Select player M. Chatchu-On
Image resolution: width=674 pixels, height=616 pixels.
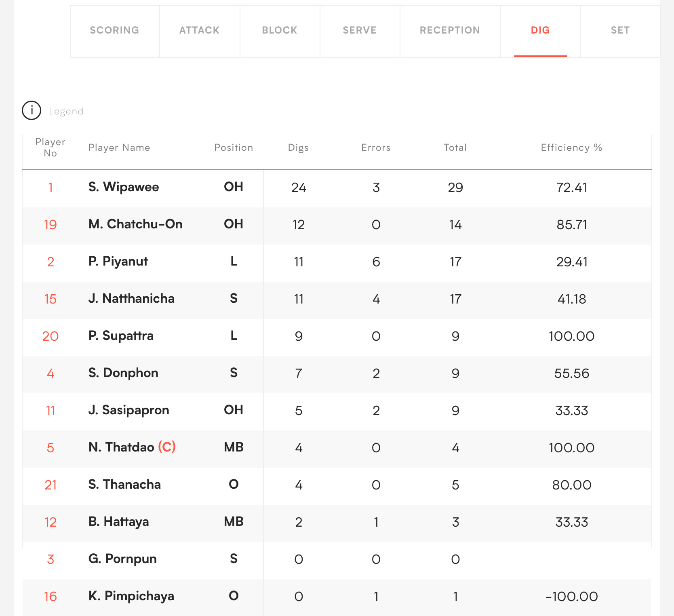point(135,224)
